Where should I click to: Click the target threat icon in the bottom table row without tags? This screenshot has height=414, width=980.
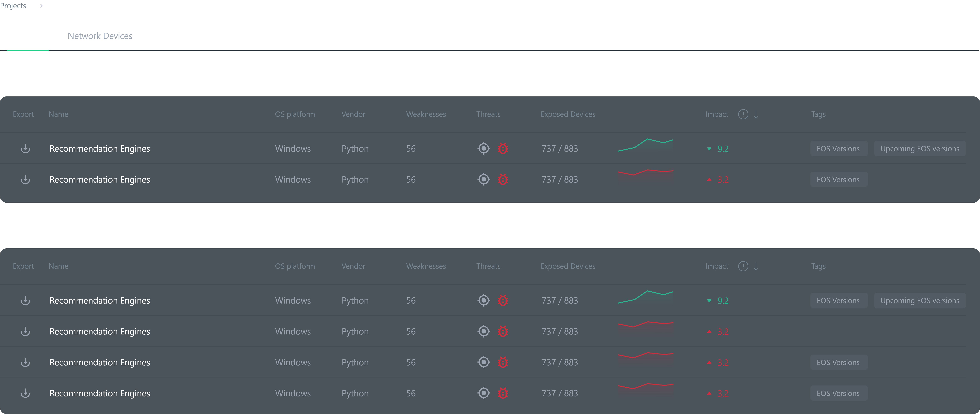tap(483, 331)
